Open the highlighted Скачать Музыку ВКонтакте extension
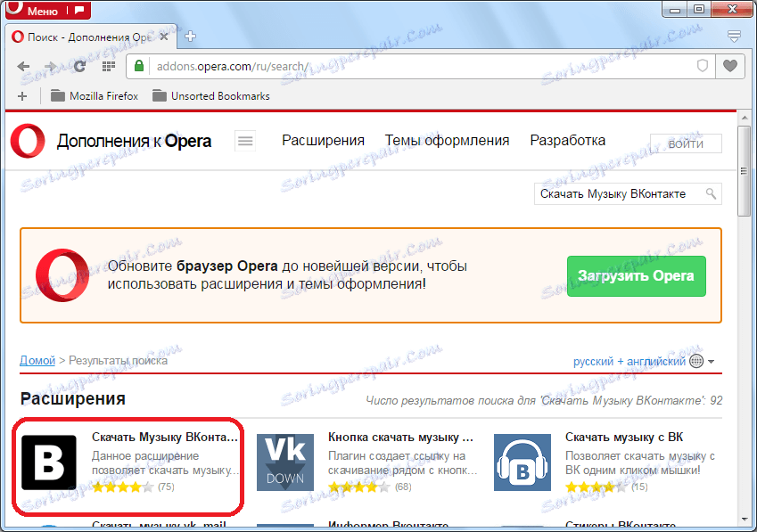Screen dimensions: 757x532 pyautogui.click(x=128, y=462)
